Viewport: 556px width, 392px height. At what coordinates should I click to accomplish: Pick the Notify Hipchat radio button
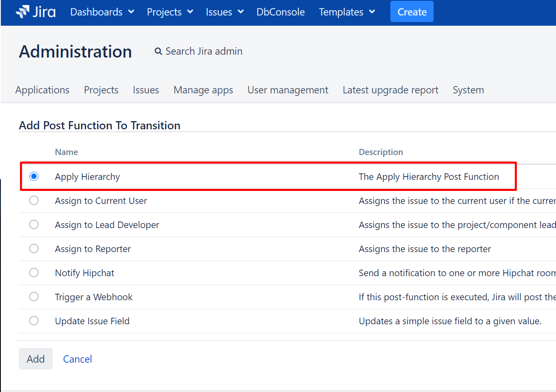coord(34,272)
